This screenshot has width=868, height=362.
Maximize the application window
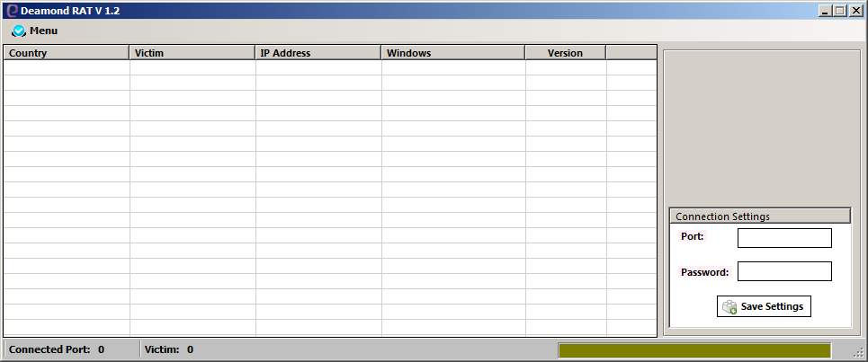coord(840,10)
